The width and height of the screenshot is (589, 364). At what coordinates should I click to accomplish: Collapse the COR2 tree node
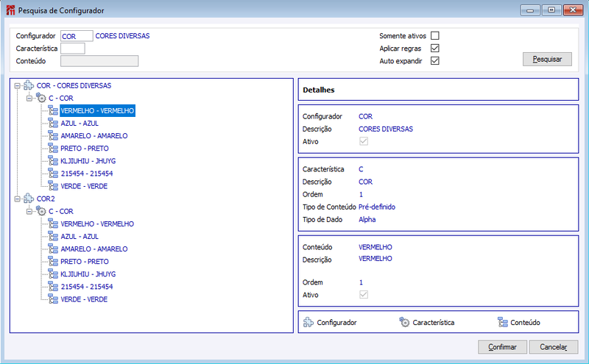click(17, 199)
